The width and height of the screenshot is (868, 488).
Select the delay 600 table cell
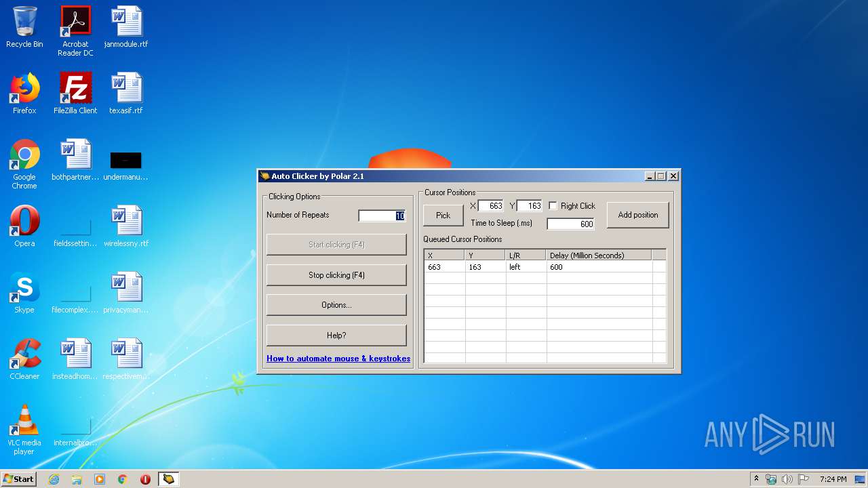[x=599, y=267]
